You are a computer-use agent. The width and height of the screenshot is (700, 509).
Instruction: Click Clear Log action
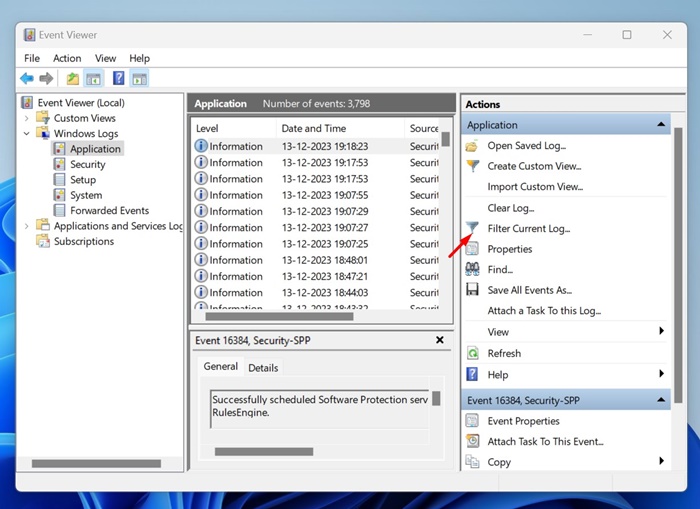click(511, 208)
